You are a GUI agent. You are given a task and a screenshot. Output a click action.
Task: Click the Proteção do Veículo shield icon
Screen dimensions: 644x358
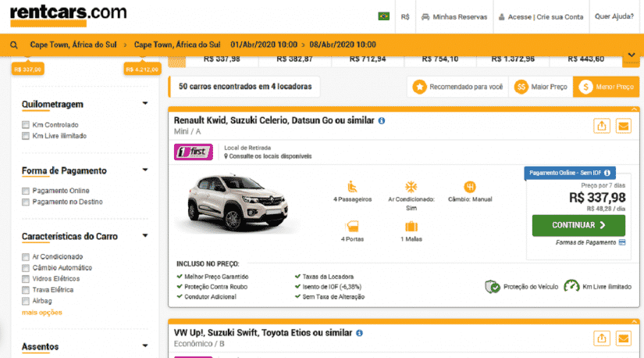(x=493, y=286)
